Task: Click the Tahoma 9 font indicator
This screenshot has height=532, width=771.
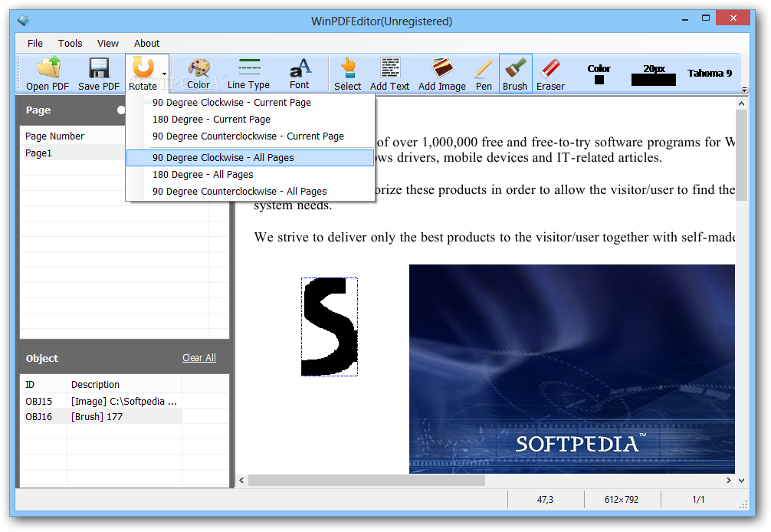Action: 710,74
